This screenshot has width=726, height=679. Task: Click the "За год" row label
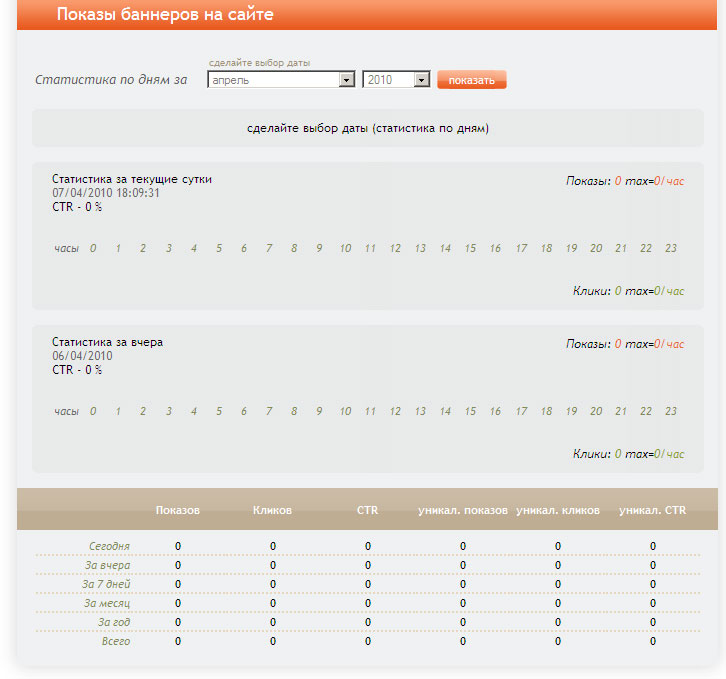click(x=113, y=622)
